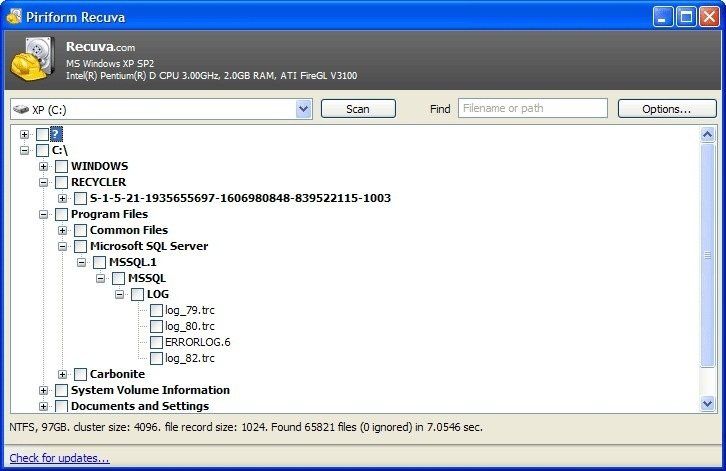This screenshot has width=726, height=471.
Task: Expand the Common Files node
Action: (63, 230)
